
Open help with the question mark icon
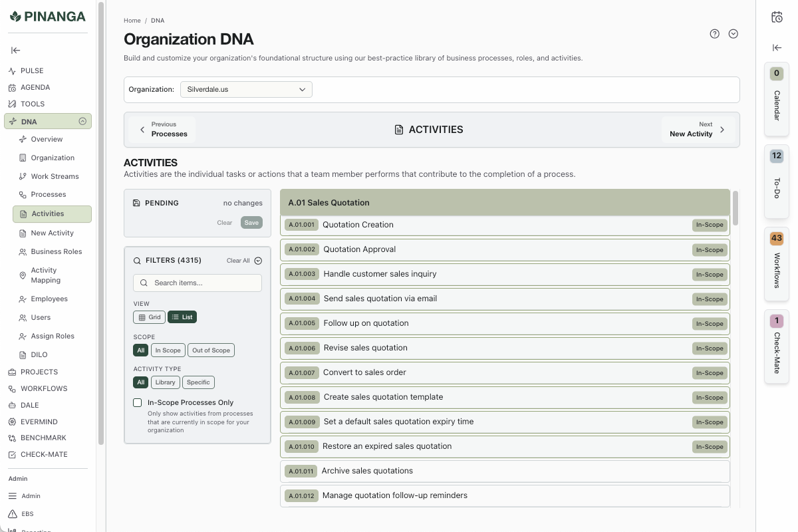click(x=715, y=34)
